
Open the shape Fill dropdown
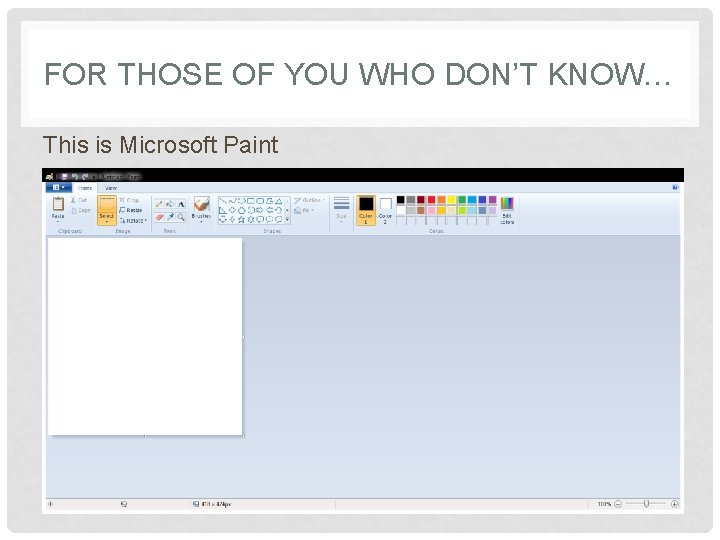(304, 210)
